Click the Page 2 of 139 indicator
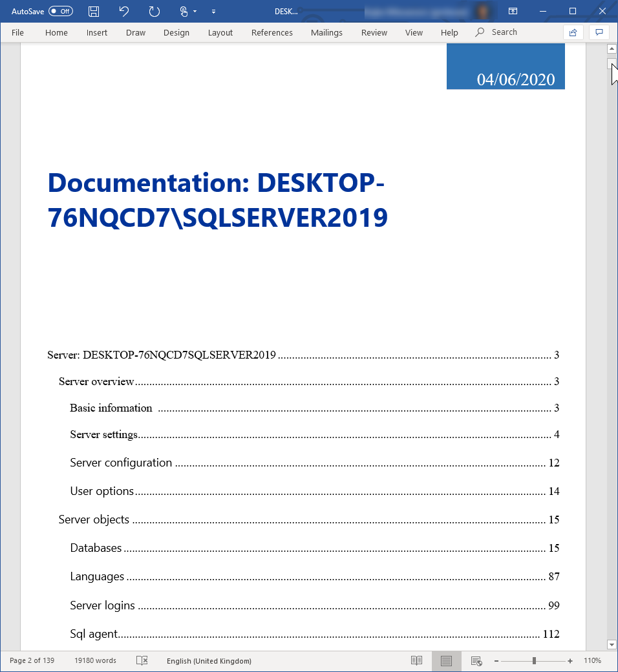 [32, 660]
